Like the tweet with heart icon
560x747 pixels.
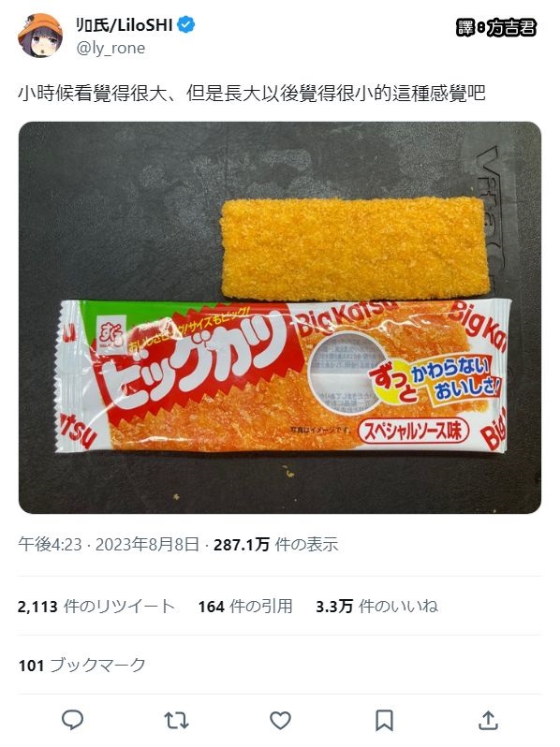(x=280, y=721)
